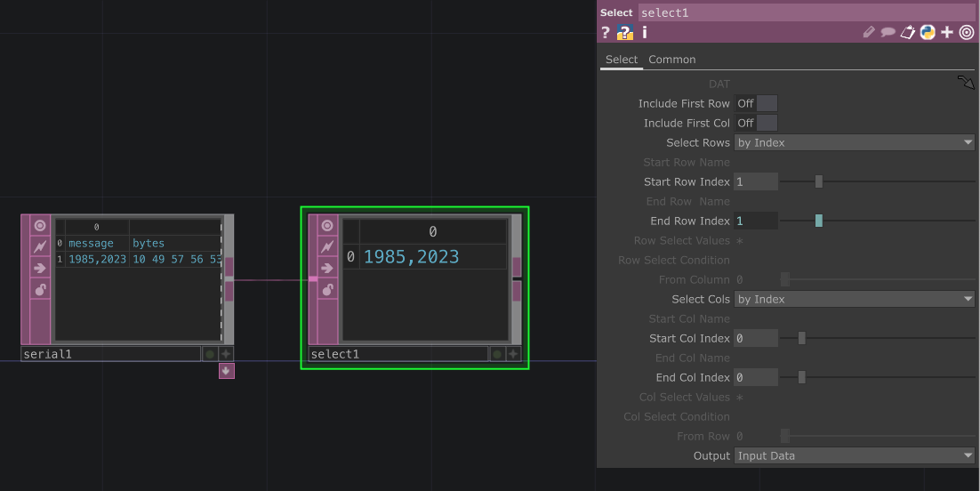This screenshot has height=491, width=980.
Task: Toggle viewer active dot on select1 node
Action: click(x=497, y=354)
